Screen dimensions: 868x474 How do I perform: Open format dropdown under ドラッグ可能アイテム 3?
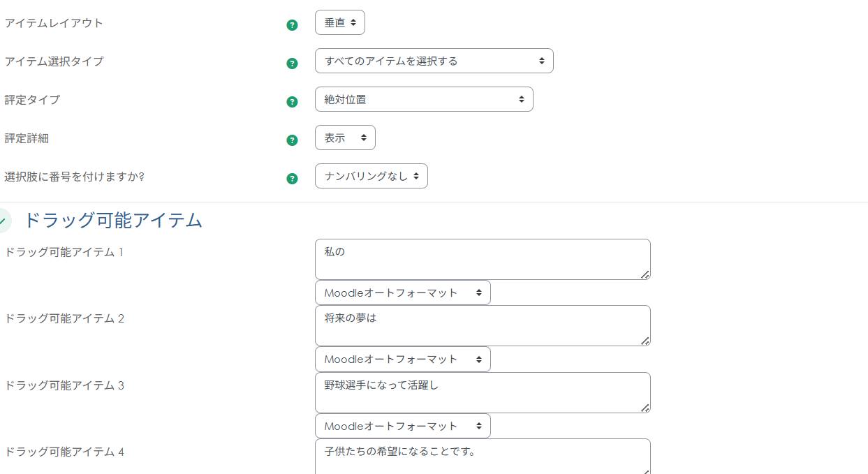(x=402, y=425)
